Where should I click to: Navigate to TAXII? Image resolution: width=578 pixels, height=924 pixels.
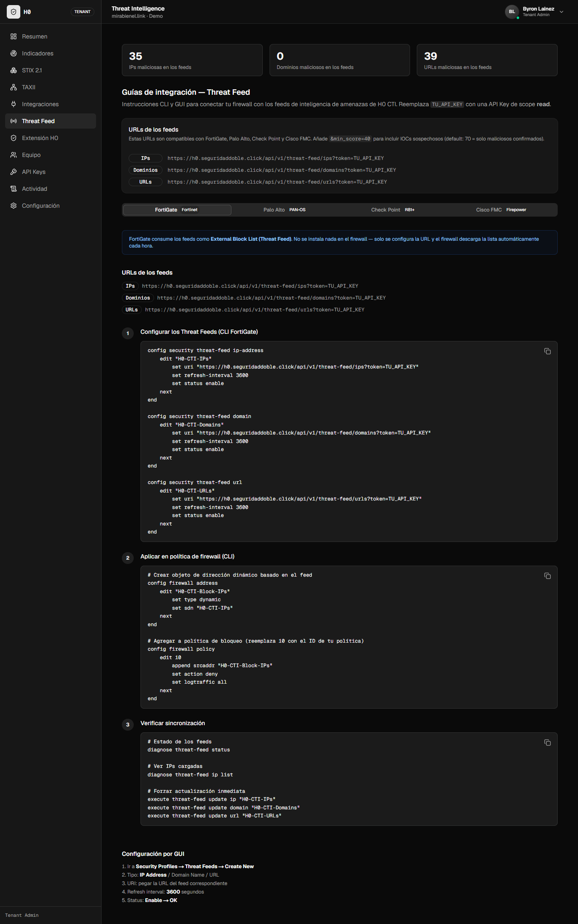tap(50, 87)
